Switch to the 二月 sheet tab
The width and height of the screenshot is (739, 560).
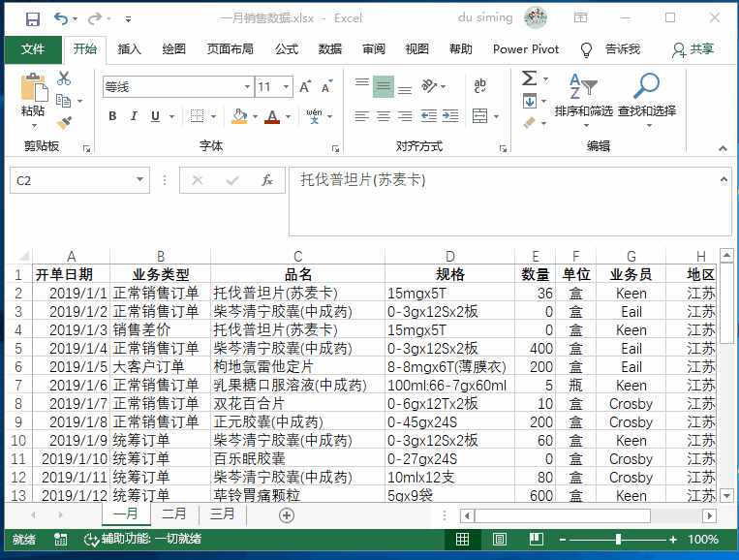(174, 514)
